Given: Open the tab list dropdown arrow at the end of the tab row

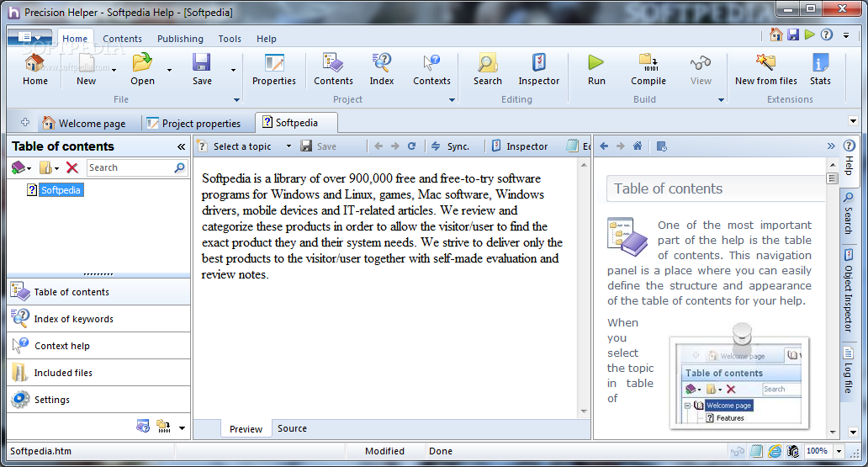Looking at the screenshot, I should pos(853,121).
